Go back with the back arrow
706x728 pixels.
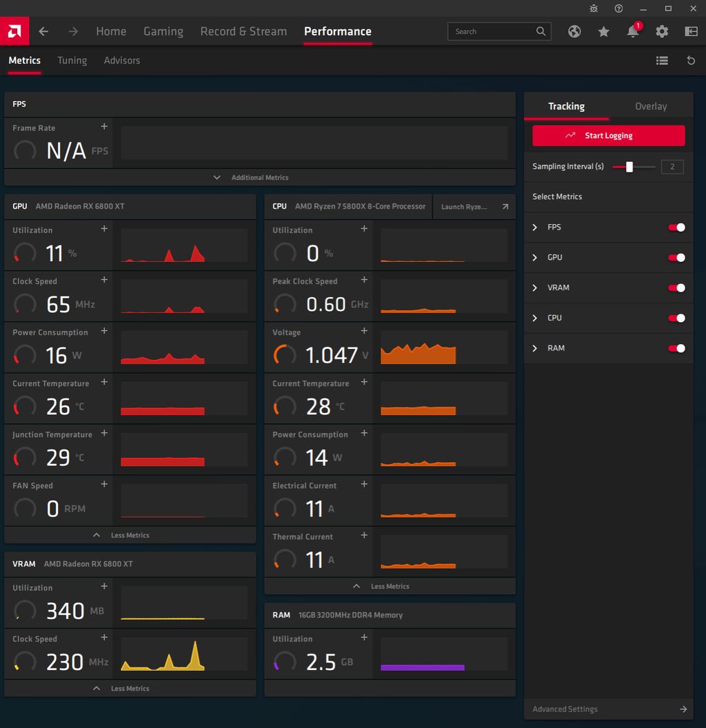pyautogui.click(x=43, y=32)
